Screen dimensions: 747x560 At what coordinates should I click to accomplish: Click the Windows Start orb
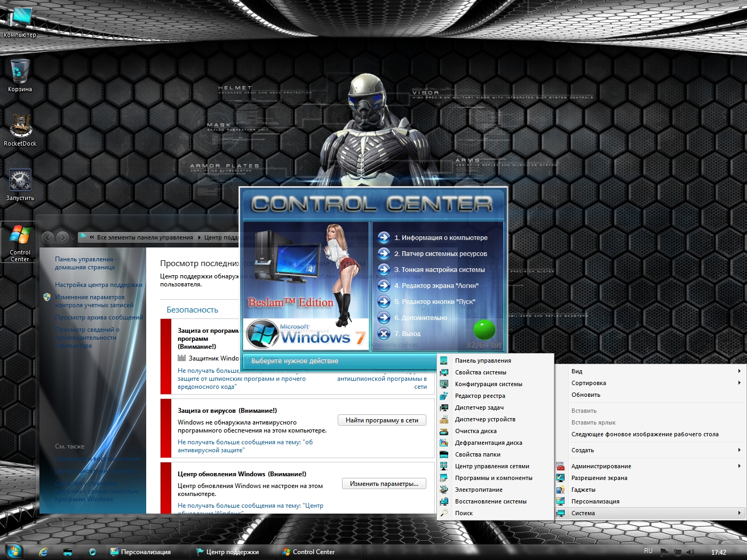pyautogui.click(x=14, y=551)
